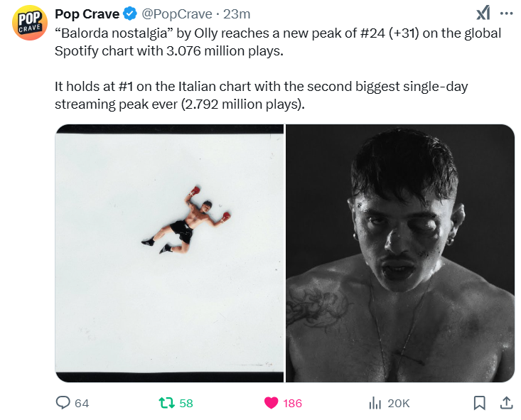Click the 20K views count
This screenshot has height=420, width=521.
coord(398,403)
